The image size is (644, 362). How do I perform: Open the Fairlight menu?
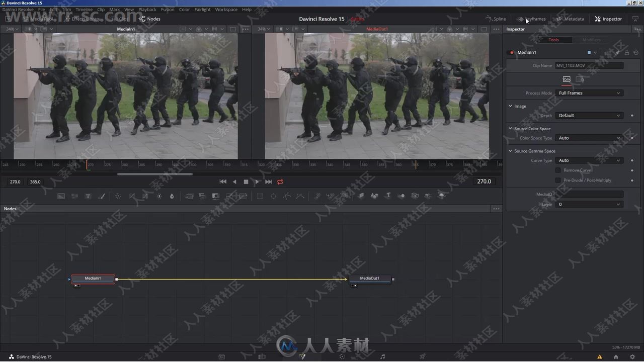(x=203, y=10)
